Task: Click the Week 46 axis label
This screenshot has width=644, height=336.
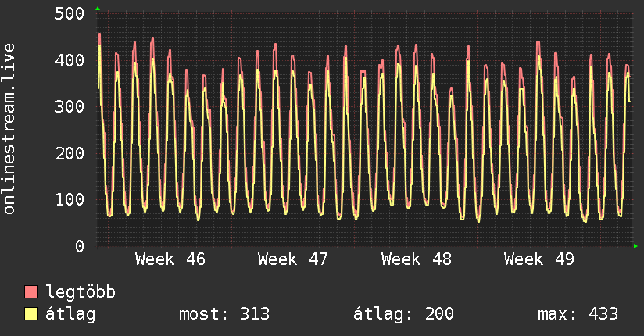Action: pos(170,259)
